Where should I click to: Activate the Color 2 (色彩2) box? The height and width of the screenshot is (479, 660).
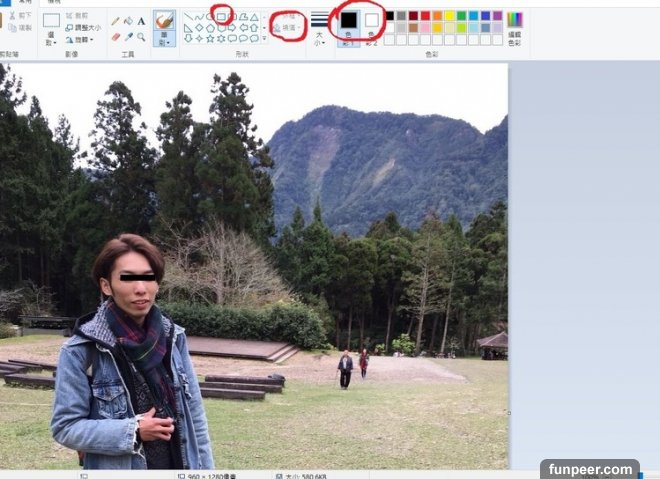372,25
